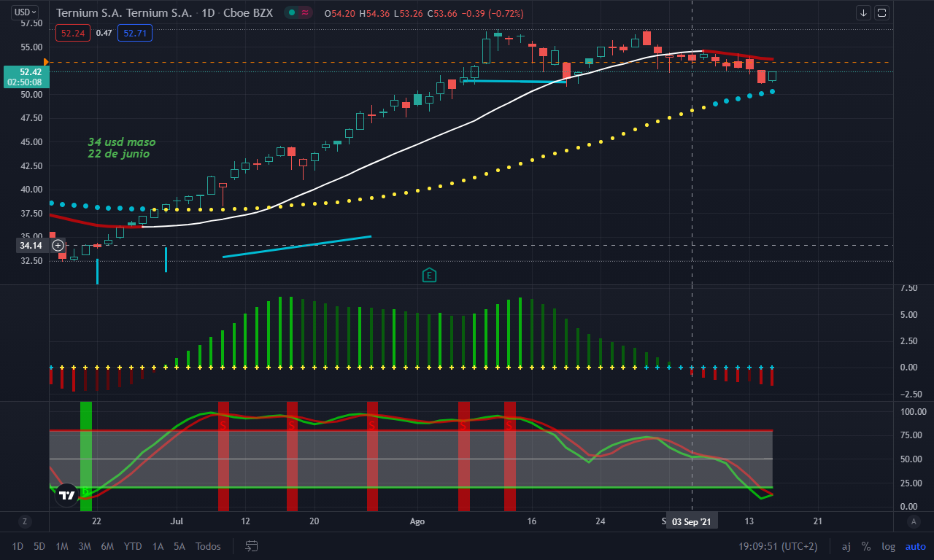934x560 pixels.
Task: Open the go-to-date calendar icon
Action: click(x=252, y=546)
